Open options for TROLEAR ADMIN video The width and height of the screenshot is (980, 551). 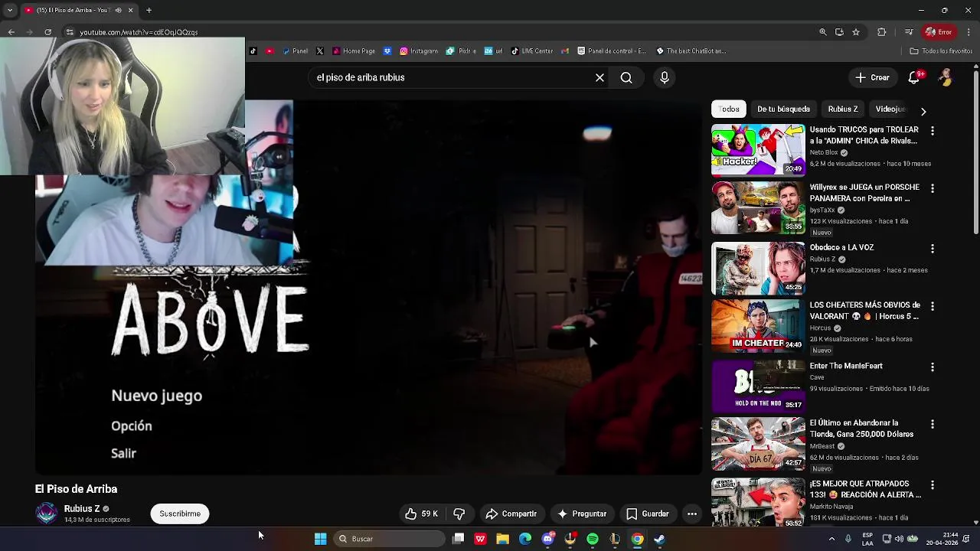[x=933, y=131]
